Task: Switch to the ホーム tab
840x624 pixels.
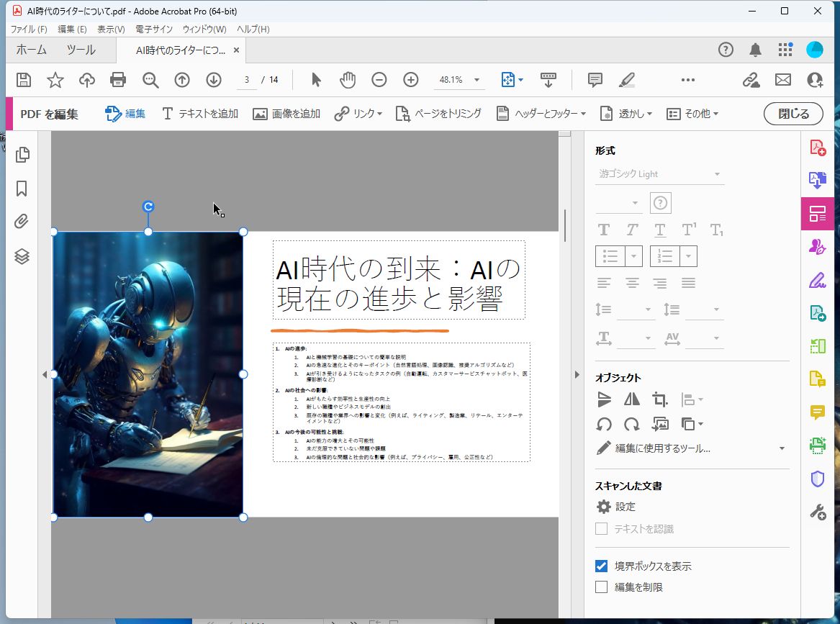Action: click(31, 50)
